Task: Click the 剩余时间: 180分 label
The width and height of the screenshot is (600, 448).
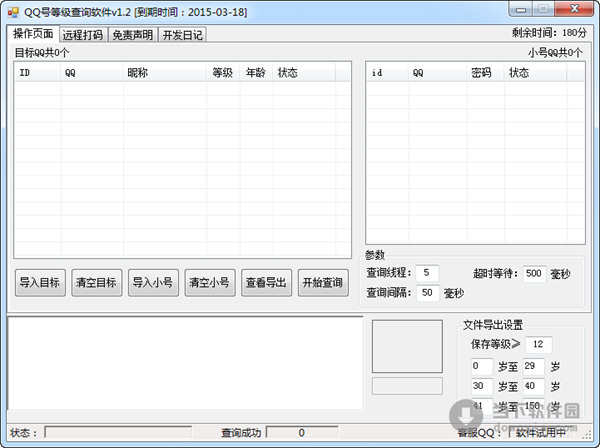Action: tap(549, 33)
